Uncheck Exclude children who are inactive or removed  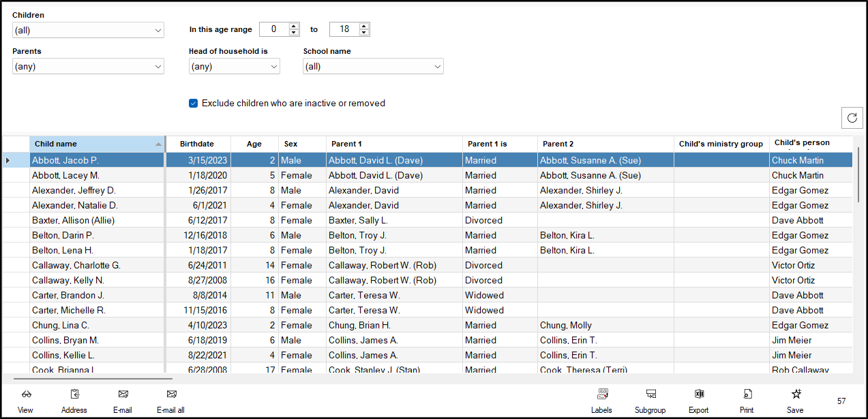pyautogui.click(x=194, y=104)
